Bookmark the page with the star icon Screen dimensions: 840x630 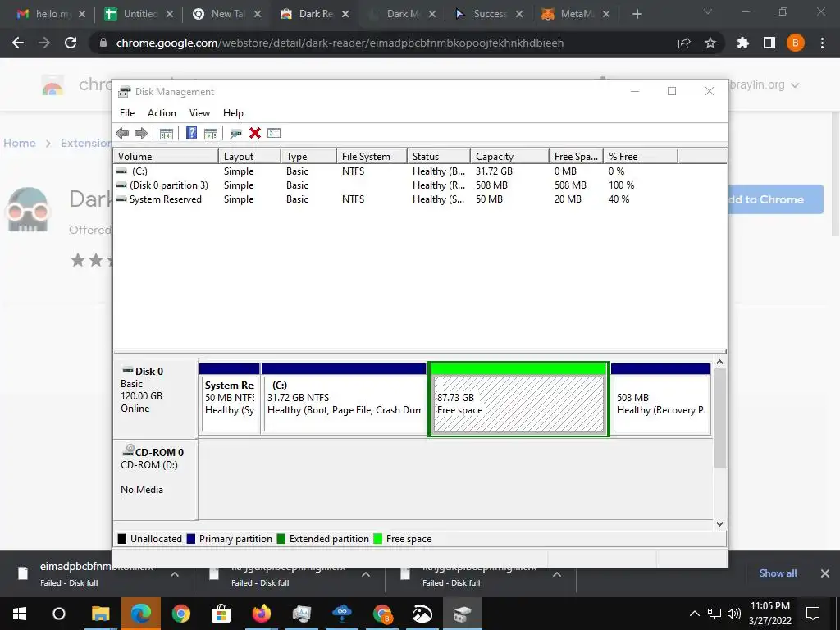[x=710, y=43]
